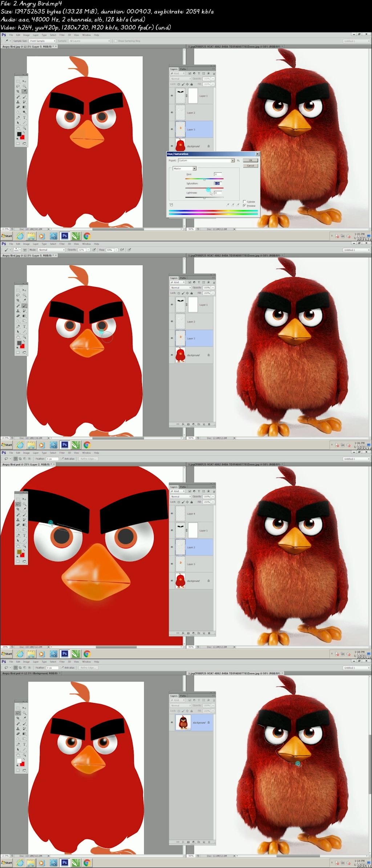Select the Eyedropper tool in the Hue/Saturation frame's toolbox

point(24,92)
